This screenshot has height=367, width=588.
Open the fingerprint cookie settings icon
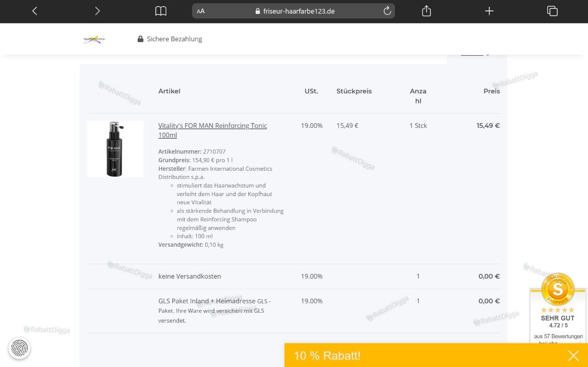[x=19, y=348]
